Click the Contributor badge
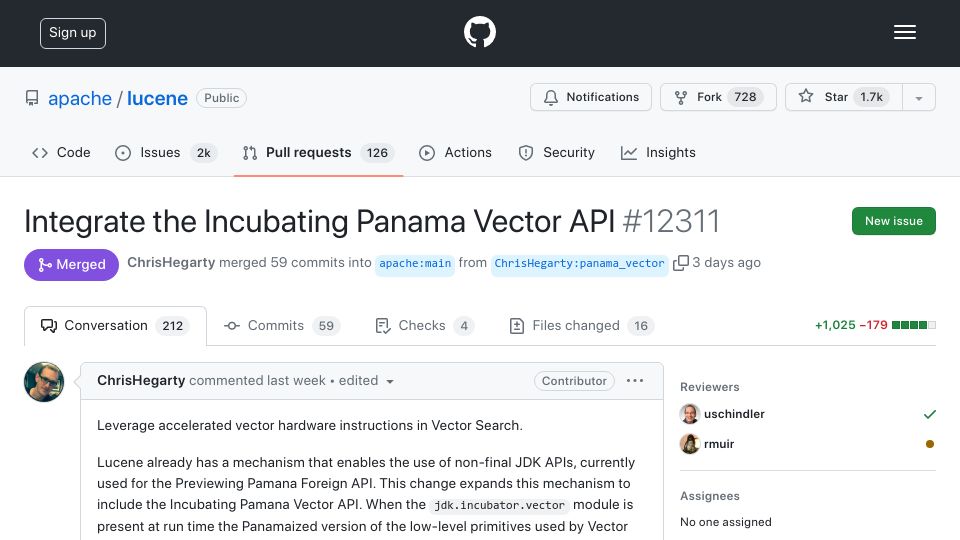 [574, 381]
